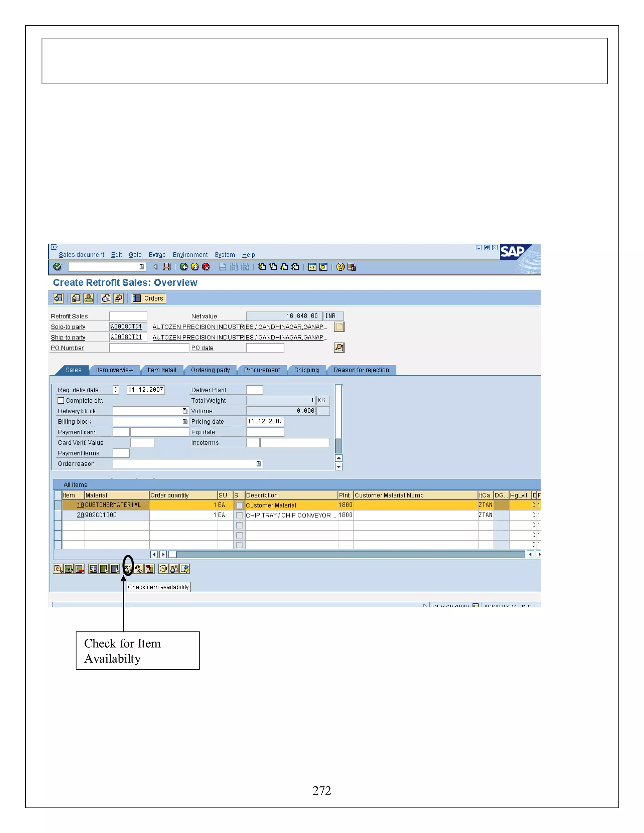Switch to the Item overview tab
The width and height of the screenshot is (644, 833).
[114, 370]
